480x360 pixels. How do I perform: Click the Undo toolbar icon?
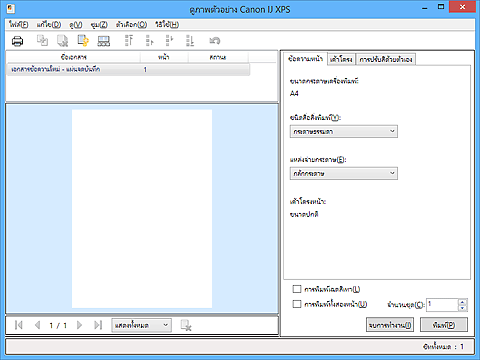(x=214, y=41)
